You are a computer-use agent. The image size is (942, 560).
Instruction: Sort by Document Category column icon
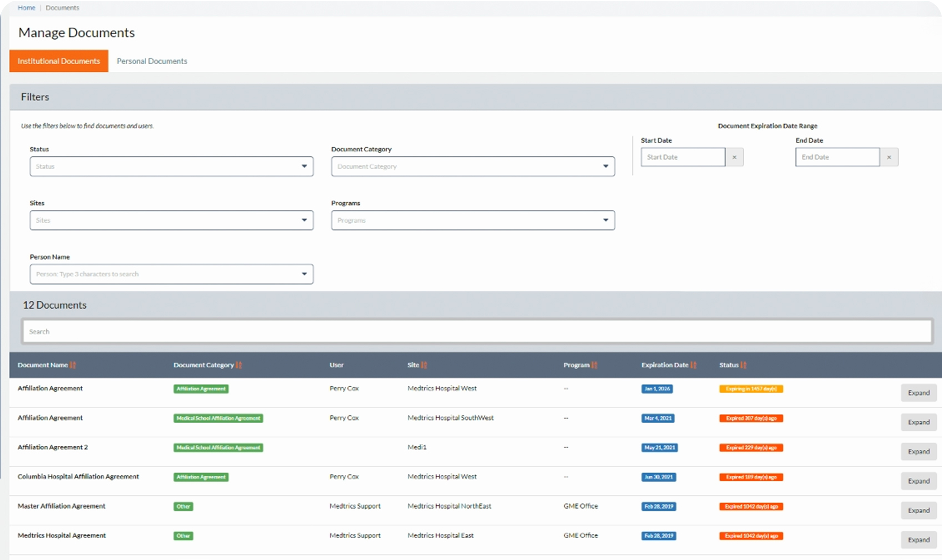(x=239, y=365)
